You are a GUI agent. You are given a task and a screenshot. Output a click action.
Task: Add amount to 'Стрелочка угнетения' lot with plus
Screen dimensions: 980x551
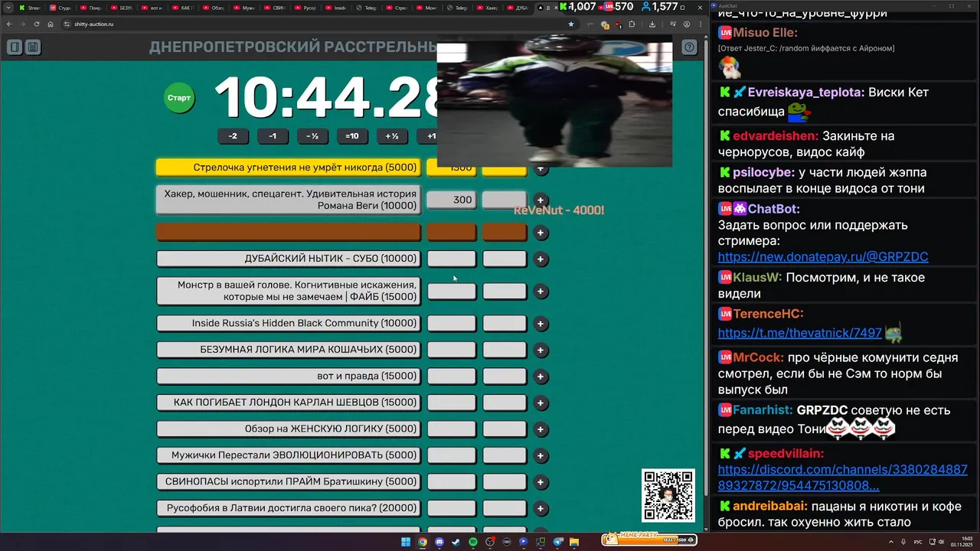(x=541, y=168)
